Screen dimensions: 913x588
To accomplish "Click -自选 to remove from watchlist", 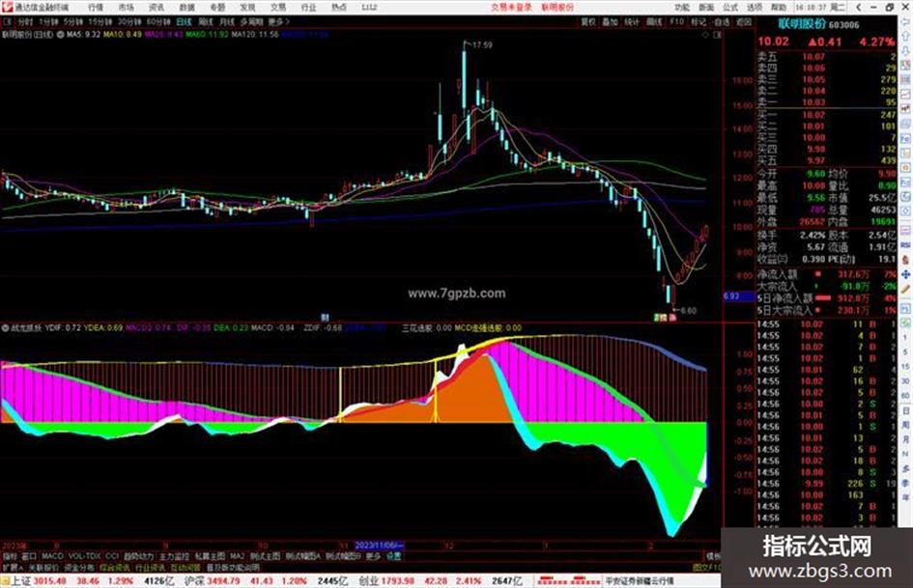I will pyautogui.click(x=721, y=21).
